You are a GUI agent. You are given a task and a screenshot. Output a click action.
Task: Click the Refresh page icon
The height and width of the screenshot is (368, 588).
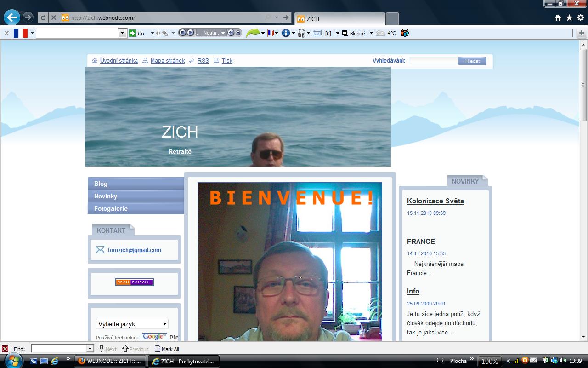pyautogui.click(x=43, y=18)
